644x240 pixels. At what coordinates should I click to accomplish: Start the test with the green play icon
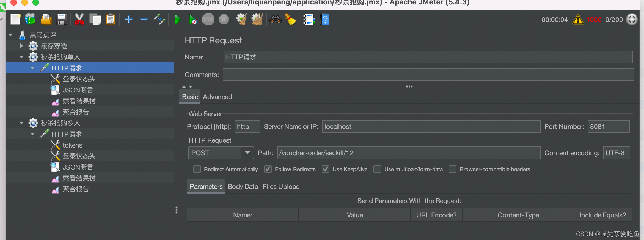click(178, 20)
